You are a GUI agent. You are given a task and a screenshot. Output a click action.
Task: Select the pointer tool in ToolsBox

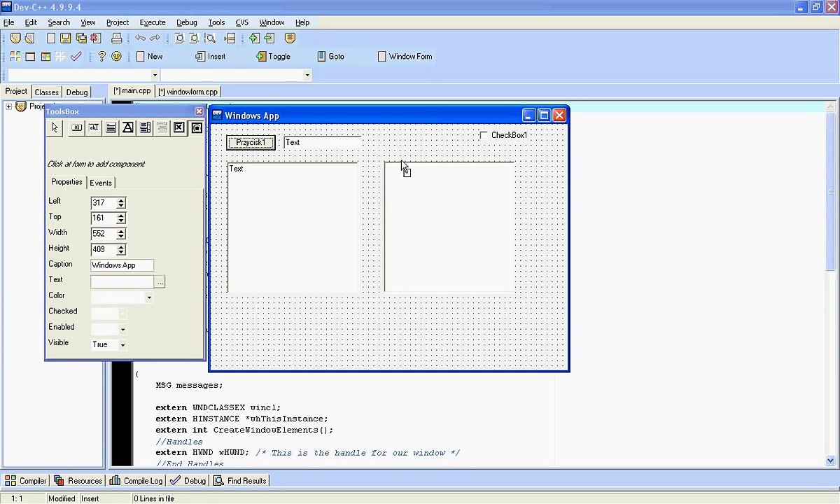coord(55,127)
